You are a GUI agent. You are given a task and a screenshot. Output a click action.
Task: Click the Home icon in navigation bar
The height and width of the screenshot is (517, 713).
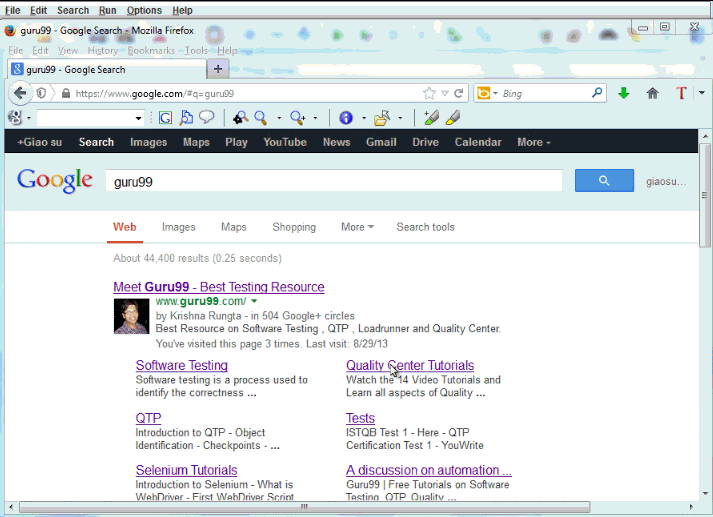(x=653, y=93)
